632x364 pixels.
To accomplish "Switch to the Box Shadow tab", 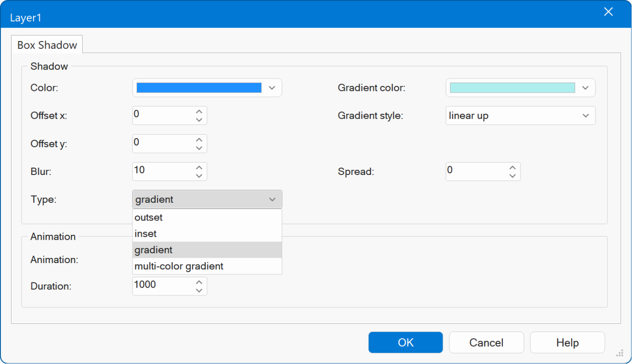I will (47, 45).
